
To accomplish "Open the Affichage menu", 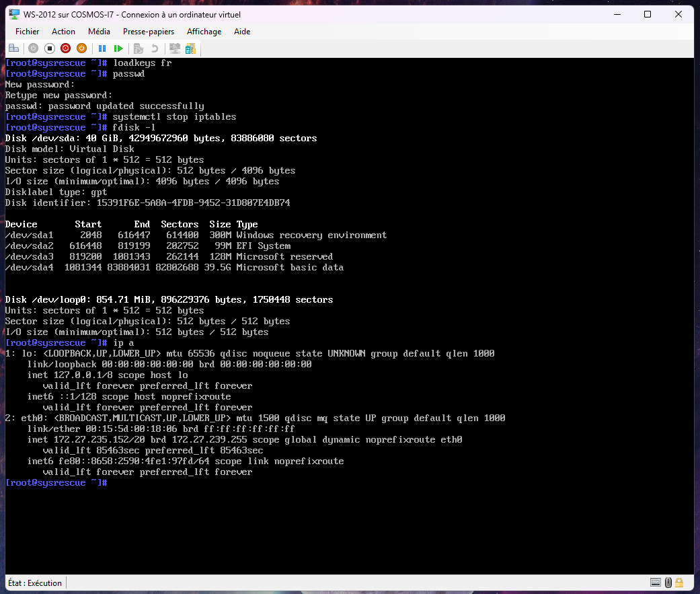I will (204, 32).
